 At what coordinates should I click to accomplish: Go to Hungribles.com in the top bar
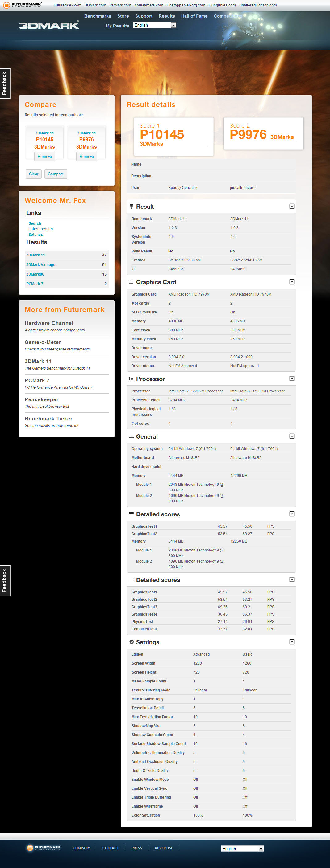click(222, 5)
